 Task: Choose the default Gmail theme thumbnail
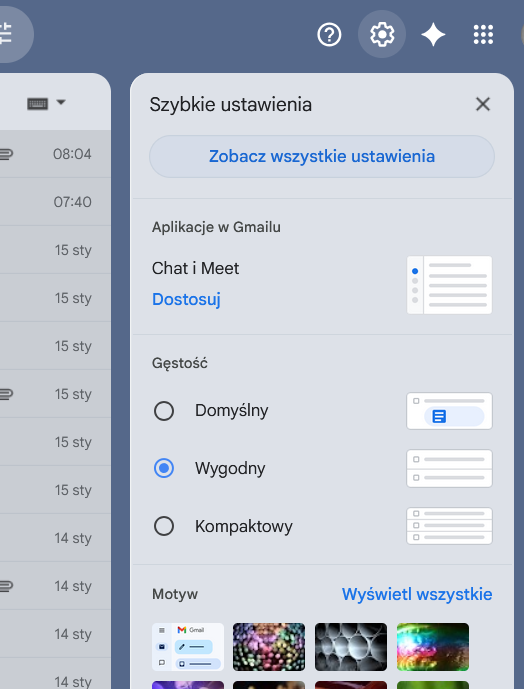(188, 647)
